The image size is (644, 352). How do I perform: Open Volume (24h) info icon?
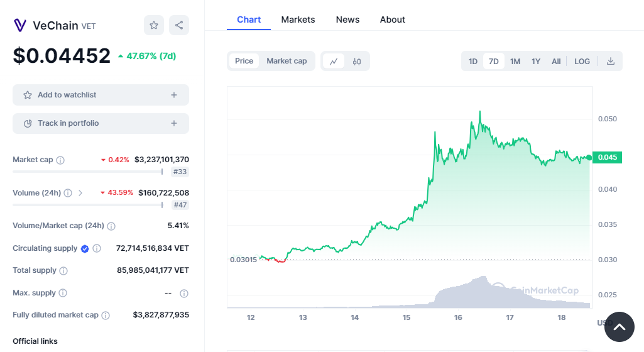(68, 193)
